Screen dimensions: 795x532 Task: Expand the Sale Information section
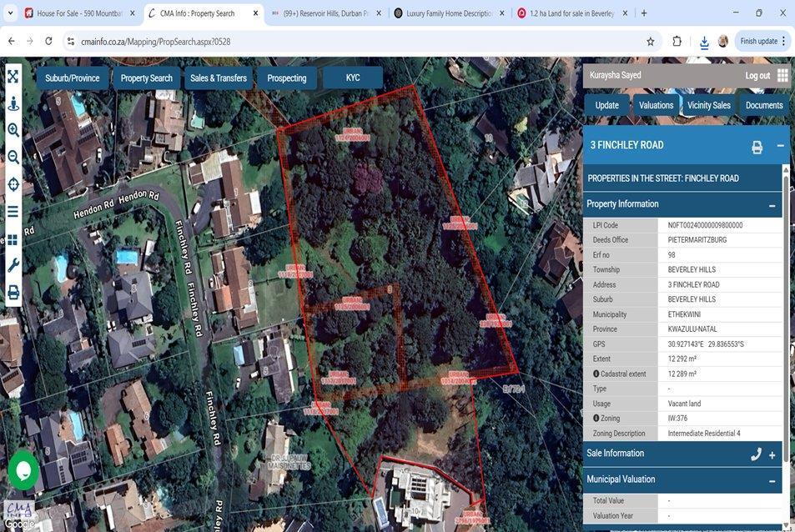point(772,455)
